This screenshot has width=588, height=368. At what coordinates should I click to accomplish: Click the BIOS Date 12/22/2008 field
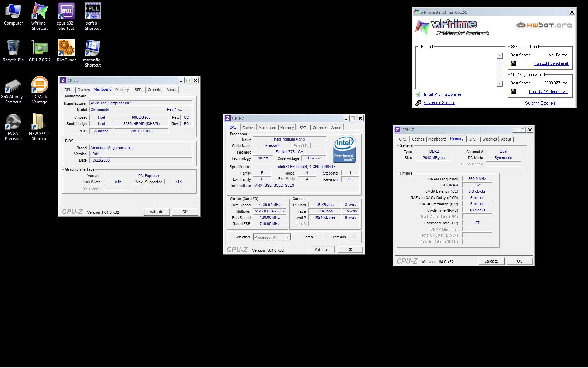pyautogui.click(x=141, y=160)
